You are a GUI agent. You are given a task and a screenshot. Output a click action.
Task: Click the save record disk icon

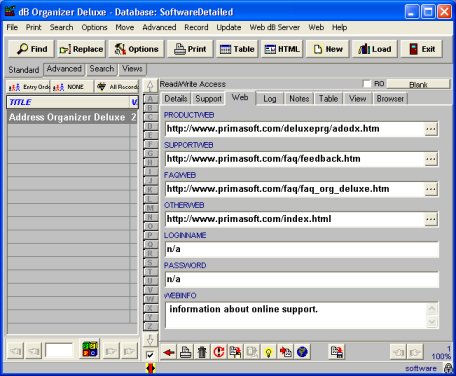(x=337, y=352)
